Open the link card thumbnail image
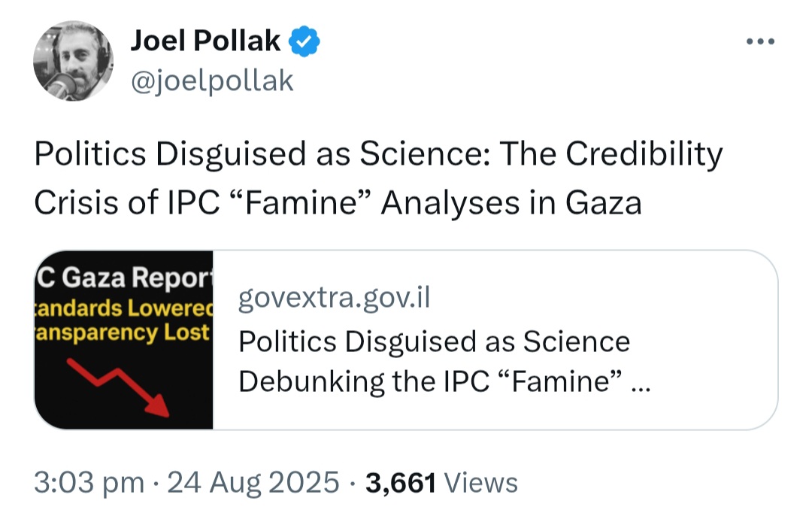This screenshot has height=513, width=812. (x=124, y=340)
